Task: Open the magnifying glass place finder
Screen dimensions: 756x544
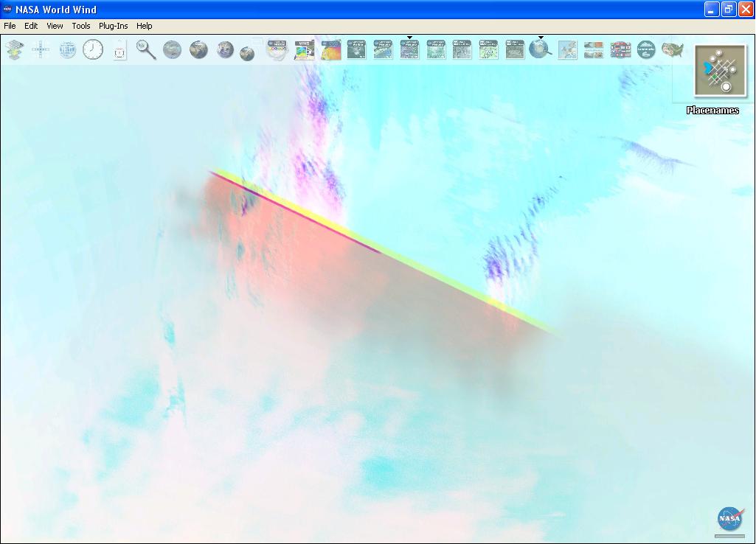Action: tap(145, 49)
